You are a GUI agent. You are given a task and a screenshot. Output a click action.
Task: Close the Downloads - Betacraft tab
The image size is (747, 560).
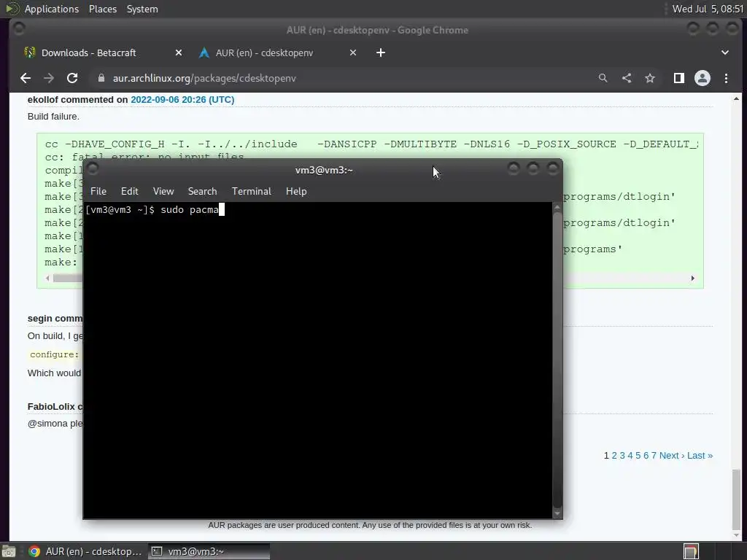click(x=179, y=52)
